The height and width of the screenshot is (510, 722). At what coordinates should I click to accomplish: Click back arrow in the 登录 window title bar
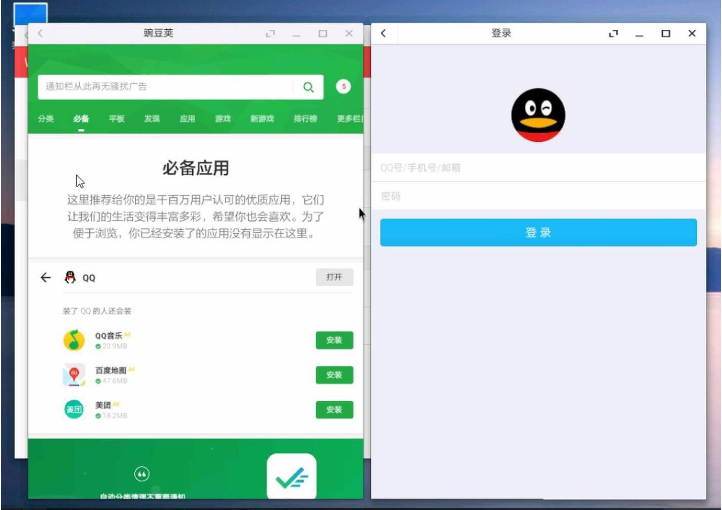tap(384, 33)
